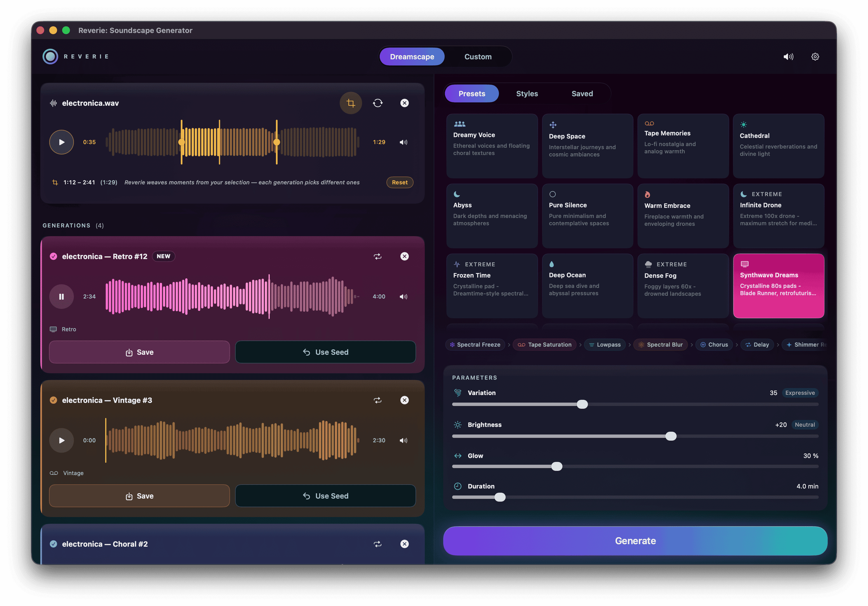Viewport: 868px width, 606px height.
Task: Switch to the Custom mode tab
Action: [x=478, y=57]
